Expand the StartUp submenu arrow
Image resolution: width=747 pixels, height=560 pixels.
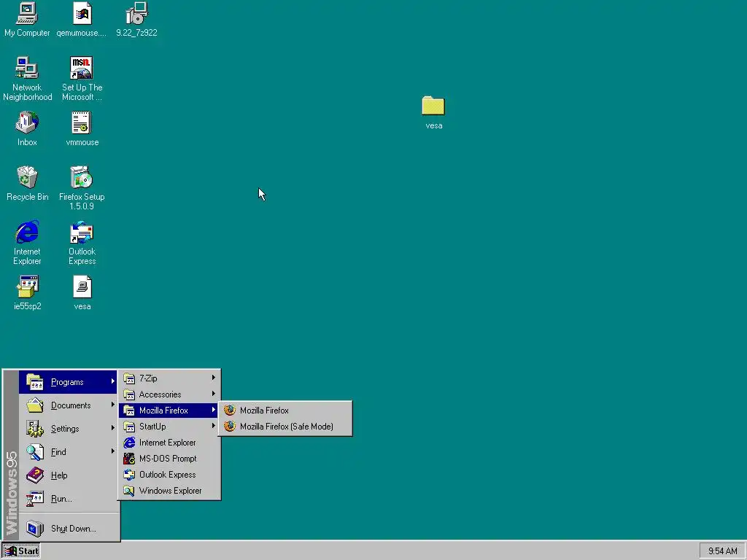coord(214,426)
